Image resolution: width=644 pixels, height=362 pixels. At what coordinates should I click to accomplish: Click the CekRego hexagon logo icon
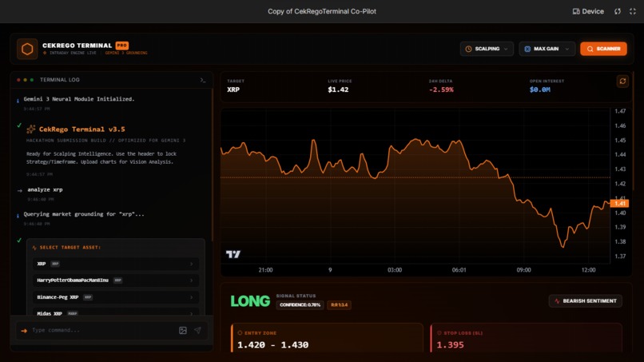point(27,49)
